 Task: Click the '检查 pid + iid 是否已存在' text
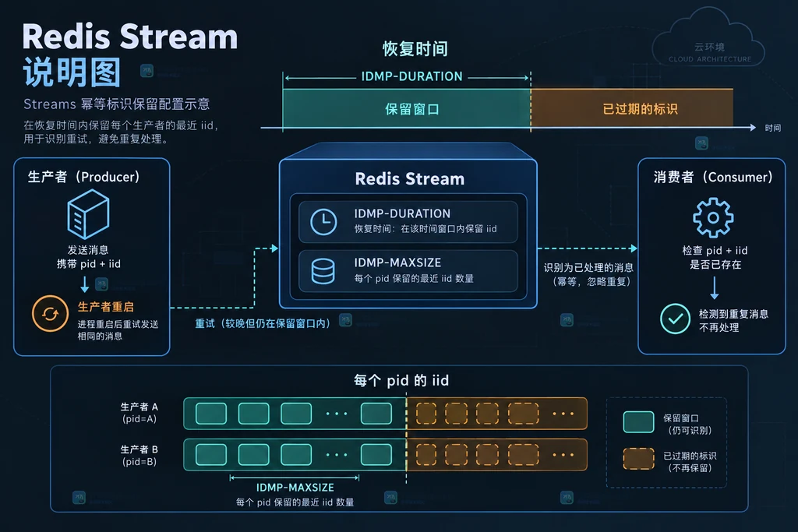coord(715,257)
